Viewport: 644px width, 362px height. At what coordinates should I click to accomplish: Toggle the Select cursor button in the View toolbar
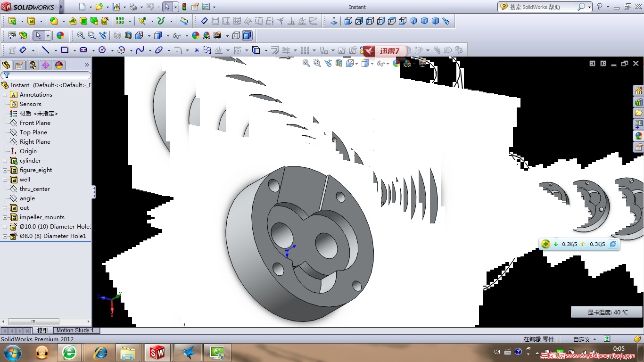pos(38,35)
